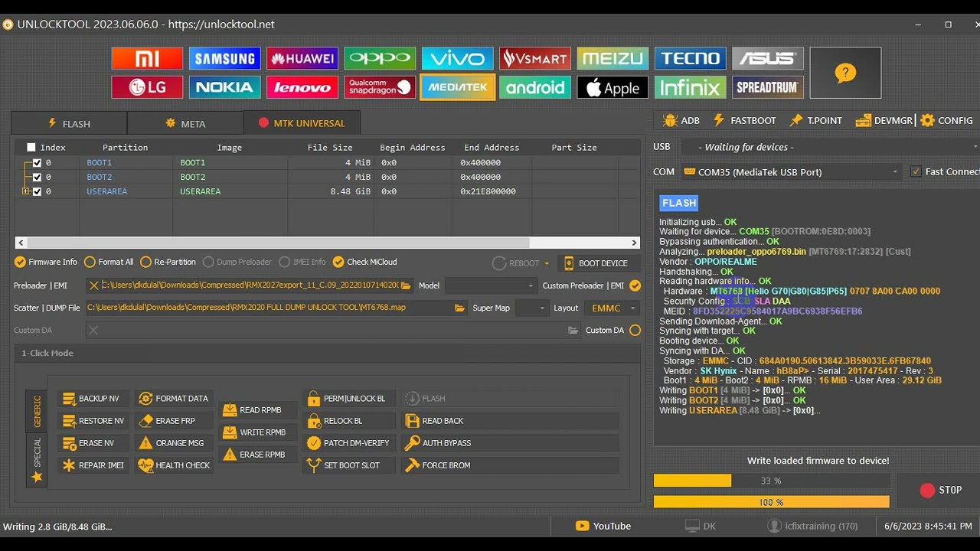Open the Qualcomm Snapdragon section

tap(380, 87)
